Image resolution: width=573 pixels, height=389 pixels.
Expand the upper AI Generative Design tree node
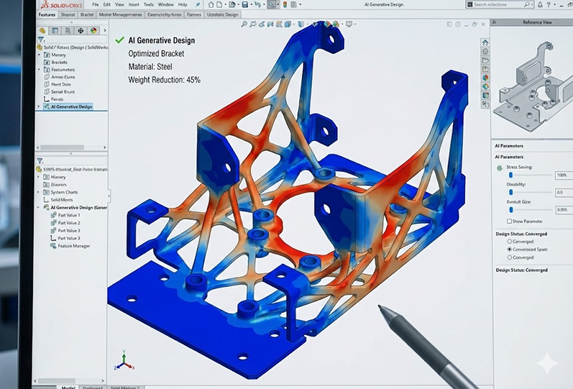[39, 106]
